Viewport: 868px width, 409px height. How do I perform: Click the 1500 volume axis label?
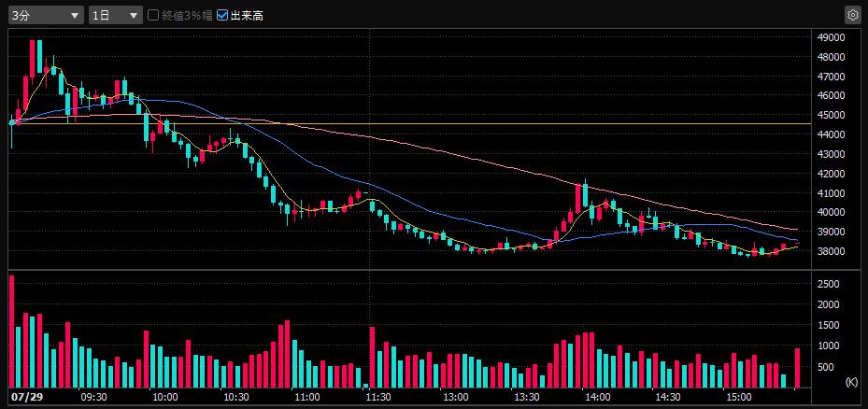829,325
